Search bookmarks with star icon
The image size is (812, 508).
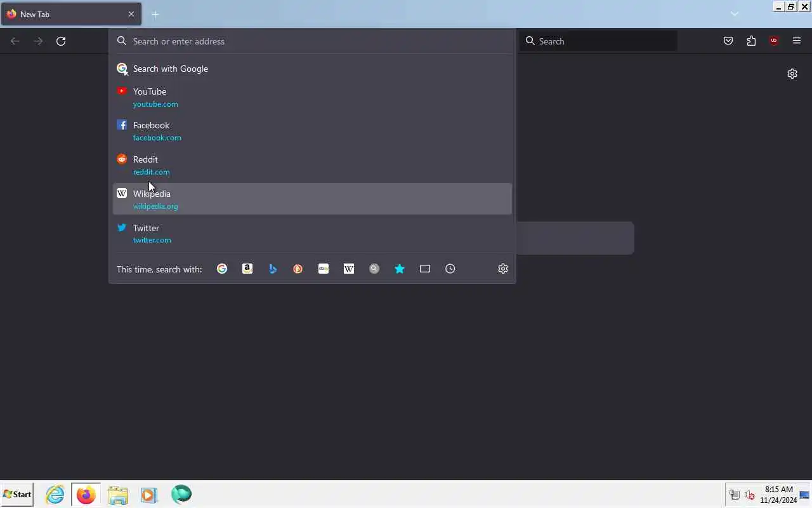(400, 269)
